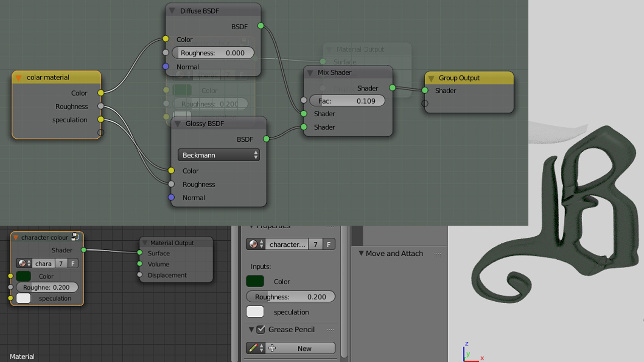Viewport: 644px width, 362px height.
Task: Click the group edit icon on character colour node
Action: click(75, 237)
